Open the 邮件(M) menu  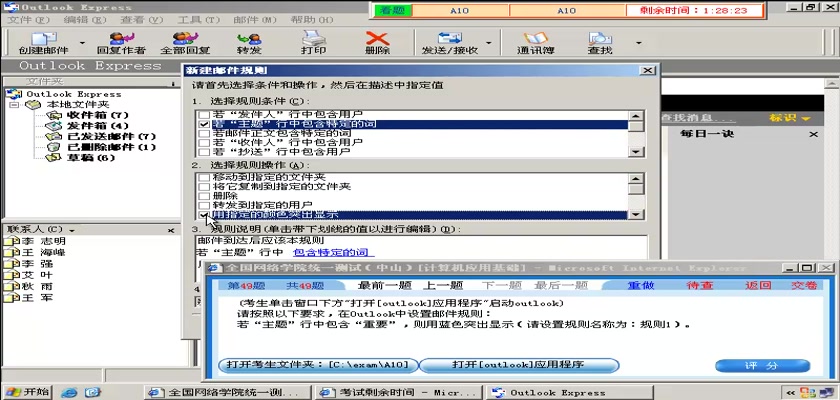[255, 20]
